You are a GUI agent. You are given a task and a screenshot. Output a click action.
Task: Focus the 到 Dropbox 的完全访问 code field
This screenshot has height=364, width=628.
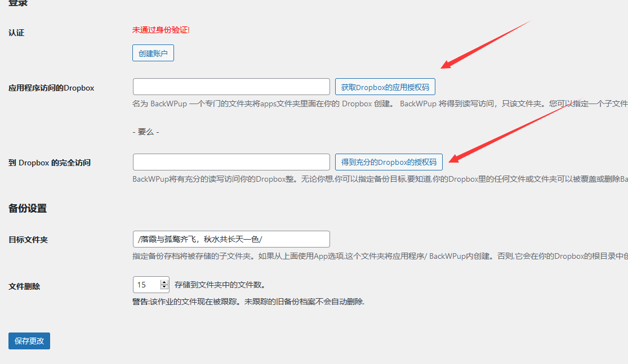tap(231, 162)
